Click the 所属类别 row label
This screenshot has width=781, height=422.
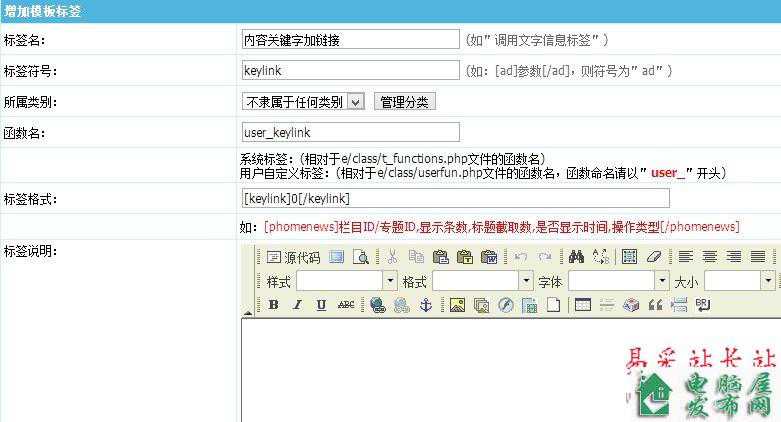(30, 102)
